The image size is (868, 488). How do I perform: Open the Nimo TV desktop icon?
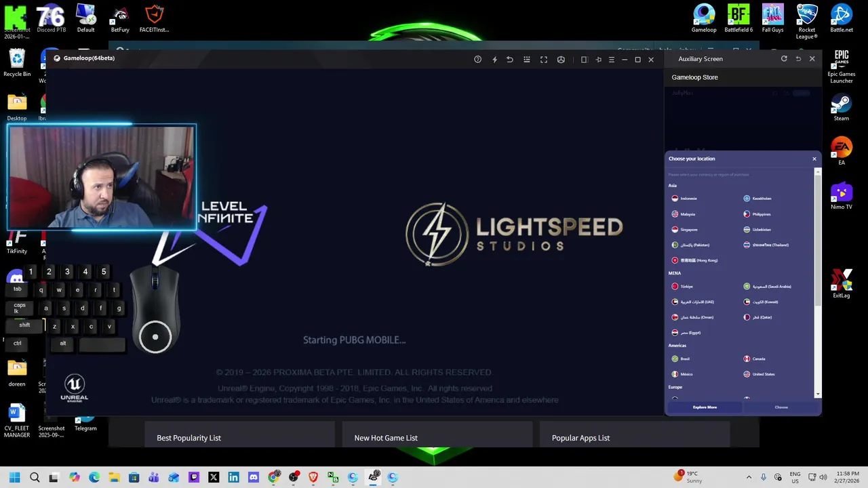[x=842, y=196]
